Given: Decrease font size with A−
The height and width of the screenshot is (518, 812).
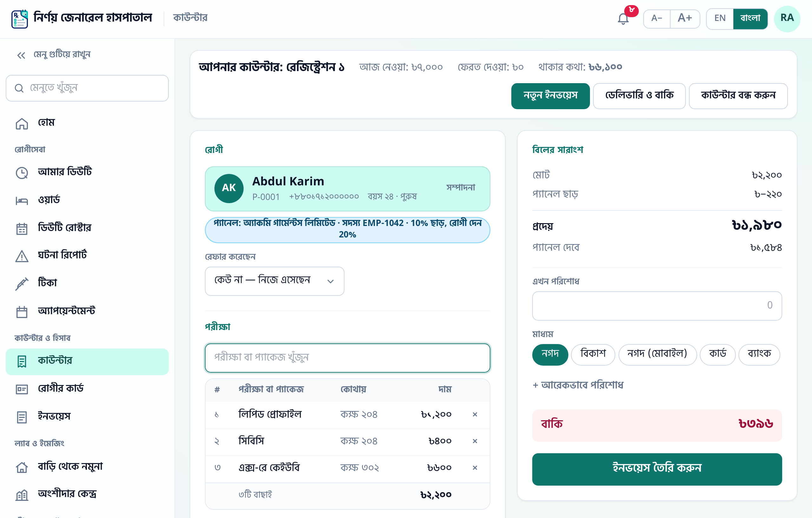Looking at the screenshot, I should coord(657,18).
